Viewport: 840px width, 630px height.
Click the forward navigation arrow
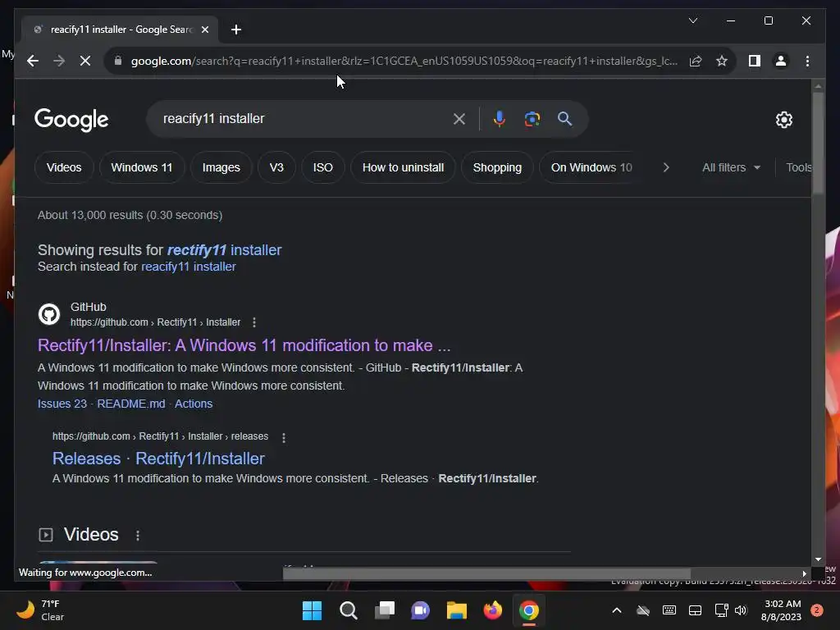coord(59,61)
